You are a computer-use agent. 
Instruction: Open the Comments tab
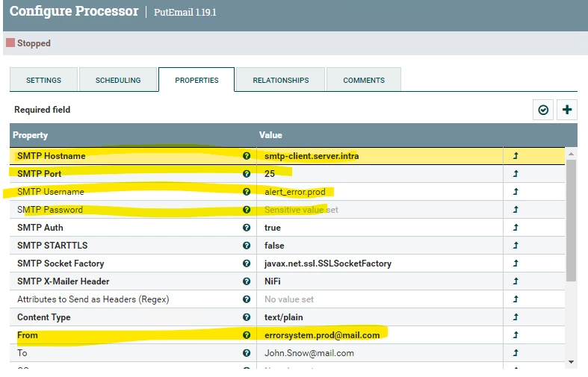click(364, 80)
